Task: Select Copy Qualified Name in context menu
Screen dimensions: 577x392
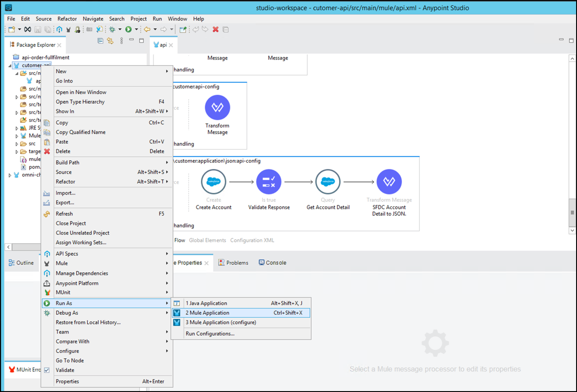Action: point(107,132)
